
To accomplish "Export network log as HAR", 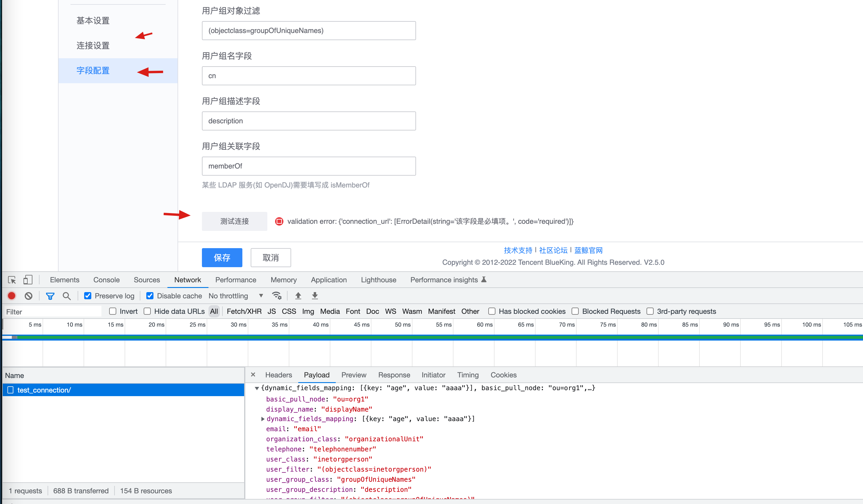I will click(315, 296).
